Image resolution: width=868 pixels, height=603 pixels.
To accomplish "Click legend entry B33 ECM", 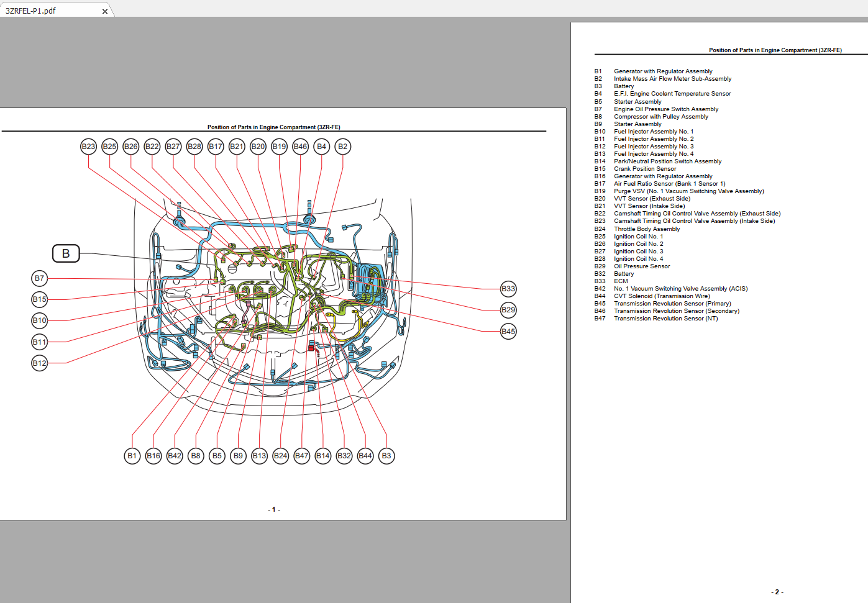I will point(611,281).
